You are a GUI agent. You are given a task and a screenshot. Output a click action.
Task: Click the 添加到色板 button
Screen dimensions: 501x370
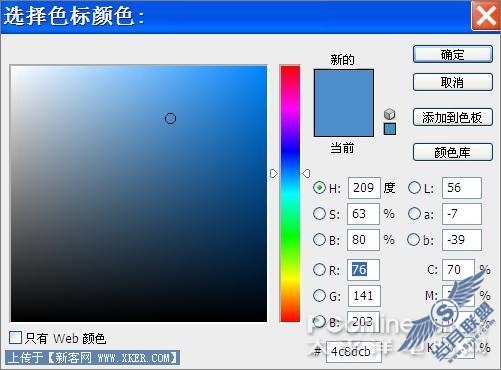(x=453, y=117)
